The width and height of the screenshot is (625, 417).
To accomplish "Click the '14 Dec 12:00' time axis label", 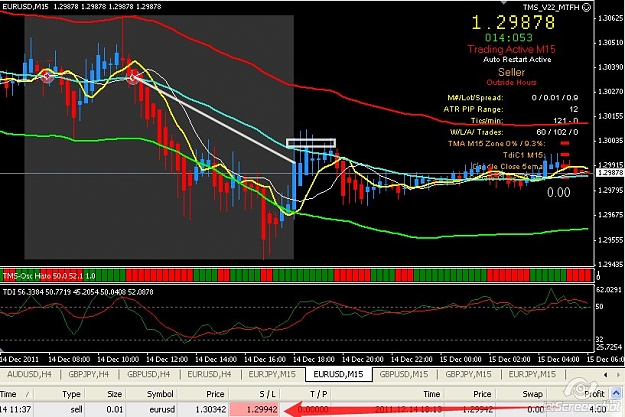I will tap(167, 359).
